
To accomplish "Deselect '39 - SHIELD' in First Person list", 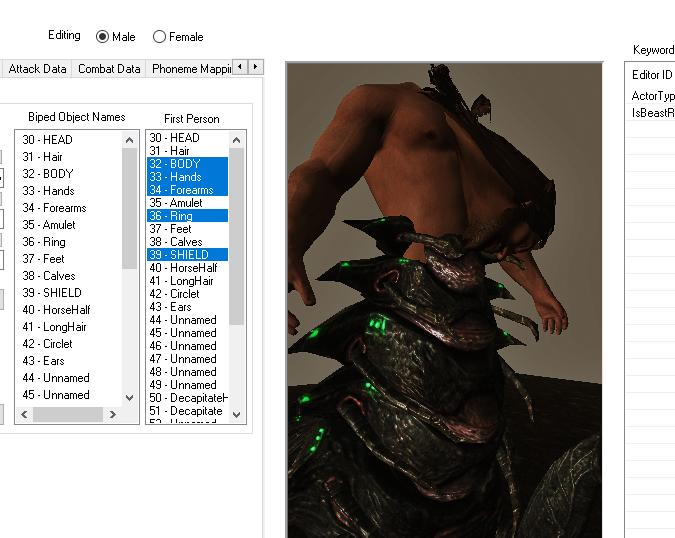I will point(188,254).
